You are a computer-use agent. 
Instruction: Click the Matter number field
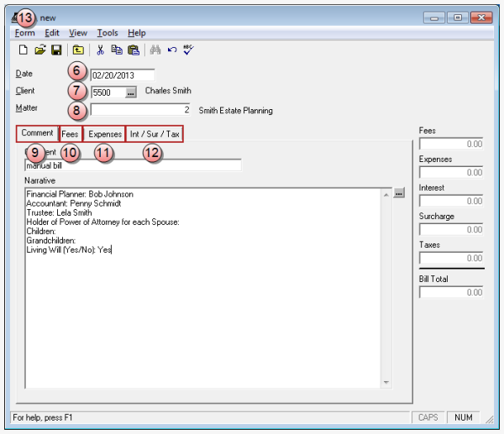(140, 109)
